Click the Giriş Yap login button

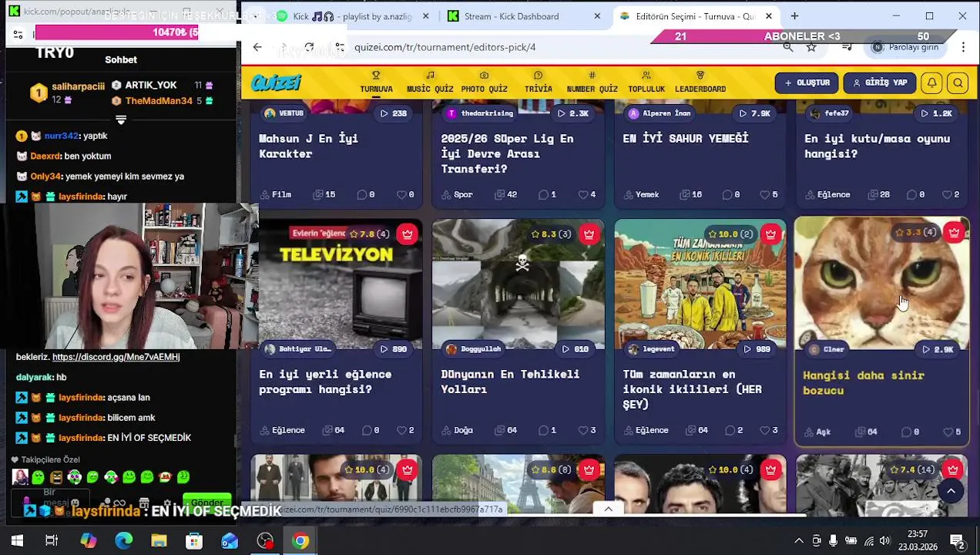[879, 82]
